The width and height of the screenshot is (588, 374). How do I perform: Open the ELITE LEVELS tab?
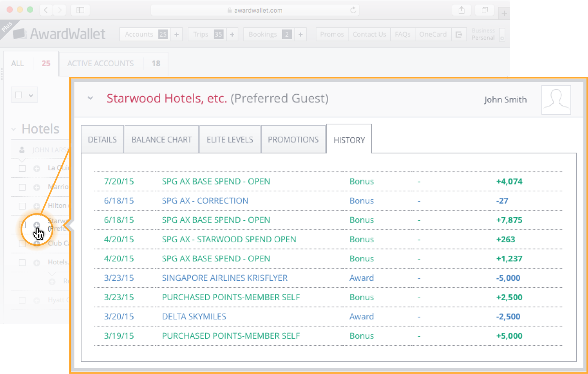pos(230,139)
